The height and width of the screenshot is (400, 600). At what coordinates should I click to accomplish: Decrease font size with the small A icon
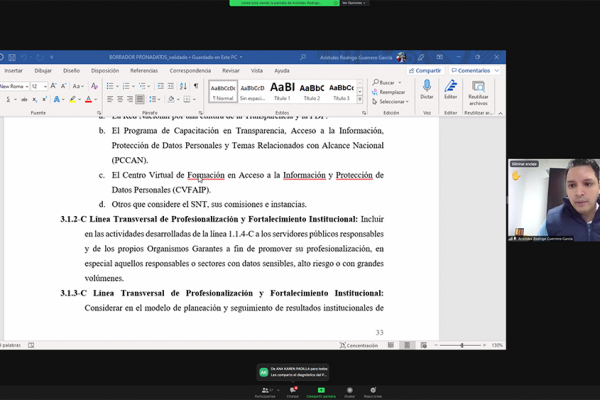[64, 86]
